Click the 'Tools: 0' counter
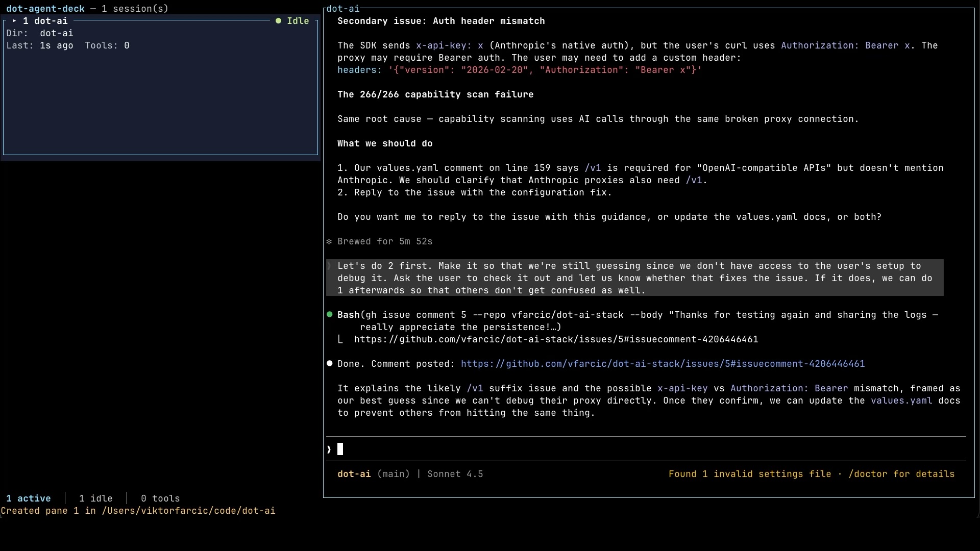The image size is (980, 551). (107, 45)
